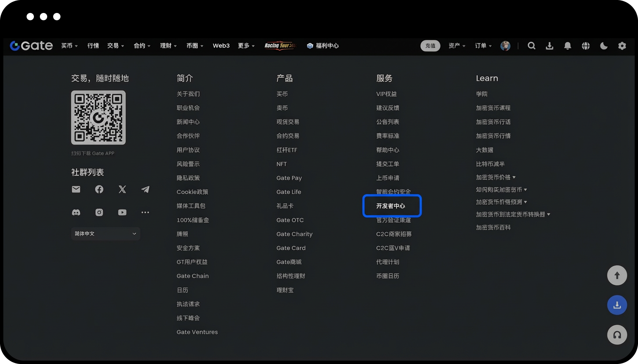Open the Gate Charity link
Image resolution: width=638 pixels, height=364 pixels.
point(294,234)
